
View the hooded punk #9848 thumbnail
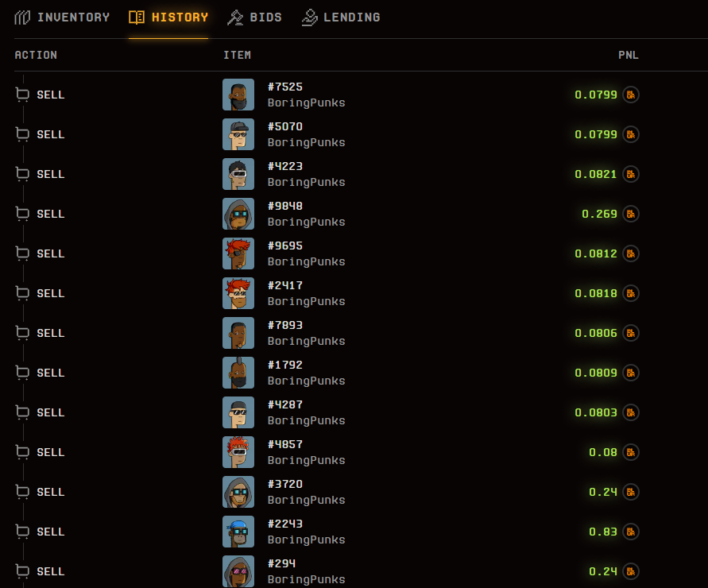tap(238, 214)
